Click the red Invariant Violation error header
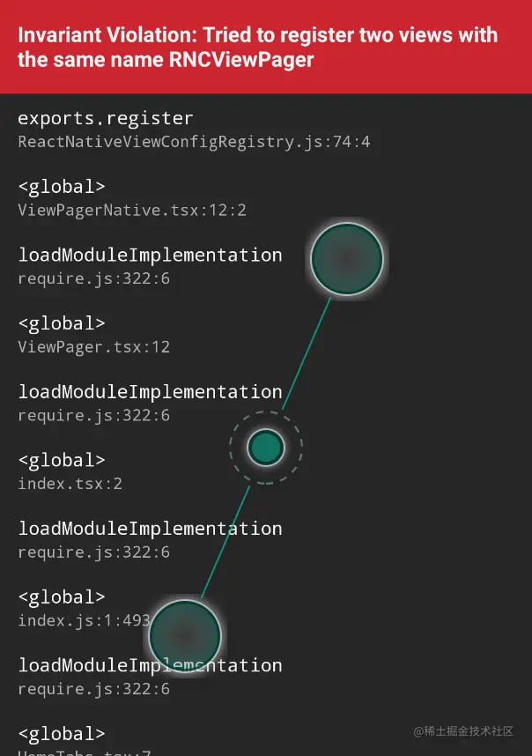Screen dimensions: 532x756 [266, 48]
